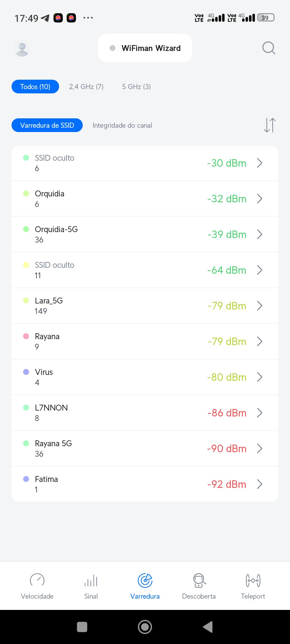Tap the sort arrows icon
This screenshot has height=644, width=290.
pyautogui.click(x=270, y=125)
